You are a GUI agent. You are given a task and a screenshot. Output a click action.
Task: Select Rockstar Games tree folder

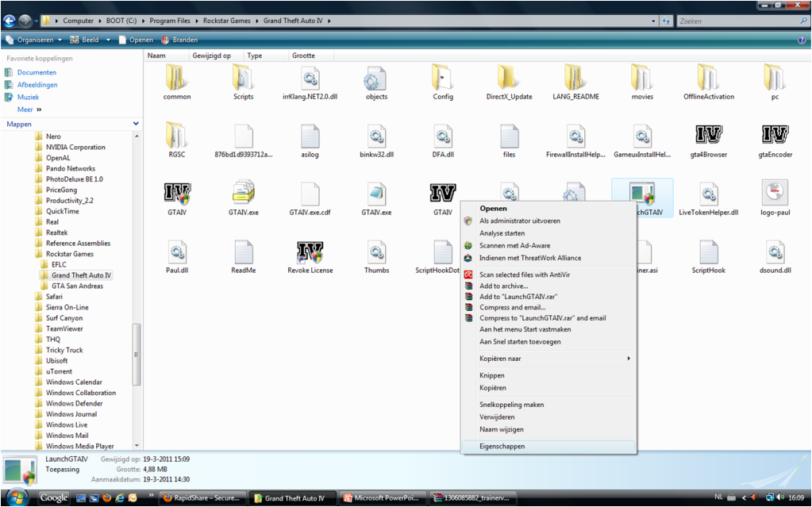(x=69, y=254)
